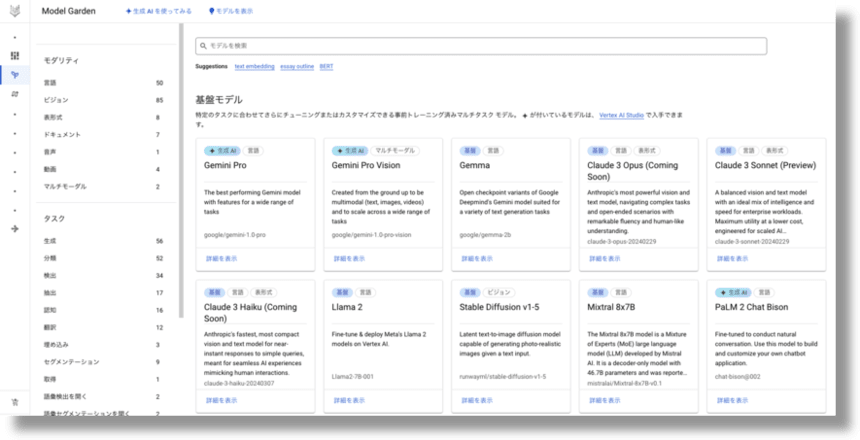Click the Gemma card title
Viewport: 860px width, 440px height.
[x=475, y=165]
